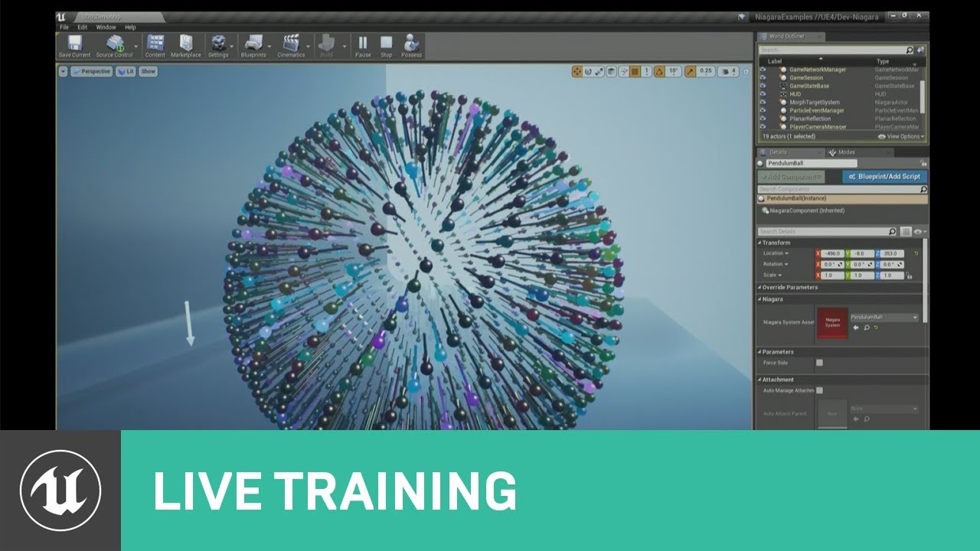This screenshot has height=551, width=980.
Task: Click the property matrix grid icon
Action: 906,231
